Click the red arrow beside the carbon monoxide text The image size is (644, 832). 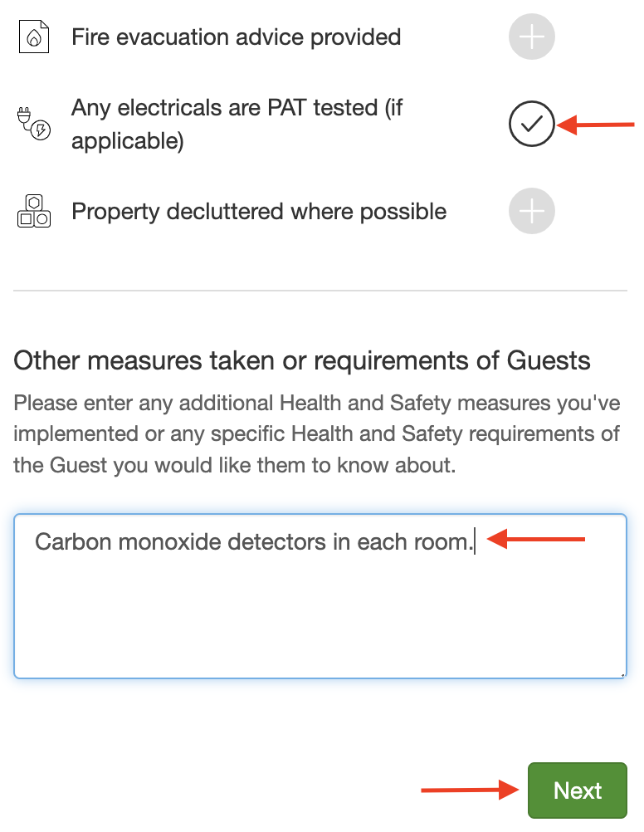tap(536, 539)
